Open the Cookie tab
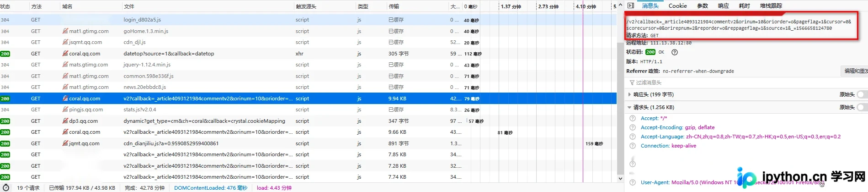 tap(677, 5)
